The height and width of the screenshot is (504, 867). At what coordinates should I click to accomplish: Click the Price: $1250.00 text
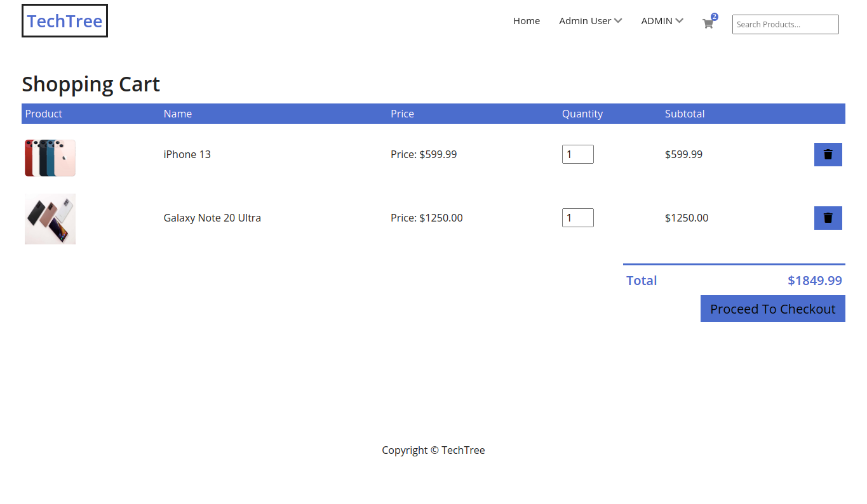tap(427, 218)
